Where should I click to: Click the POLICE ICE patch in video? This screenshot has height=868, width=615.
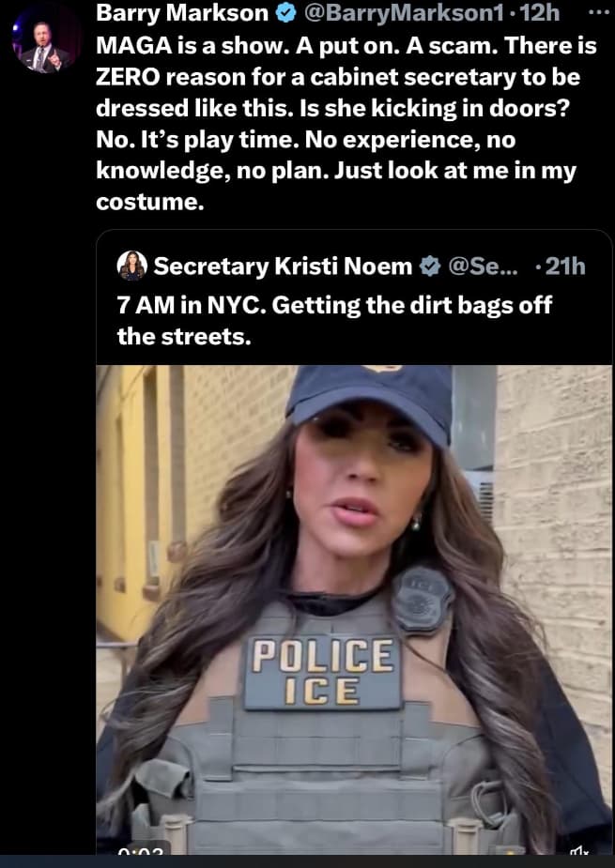(x=323, y=672)
